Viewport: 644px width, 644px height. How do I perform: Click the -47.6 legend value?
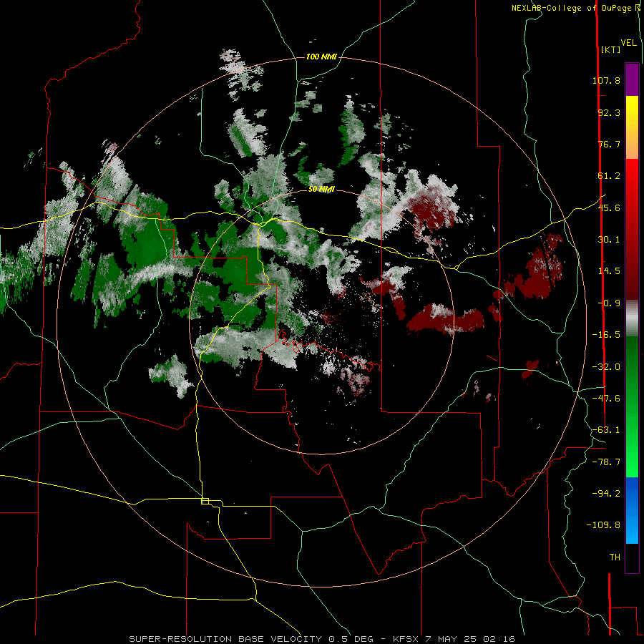[x=606, y=399]
